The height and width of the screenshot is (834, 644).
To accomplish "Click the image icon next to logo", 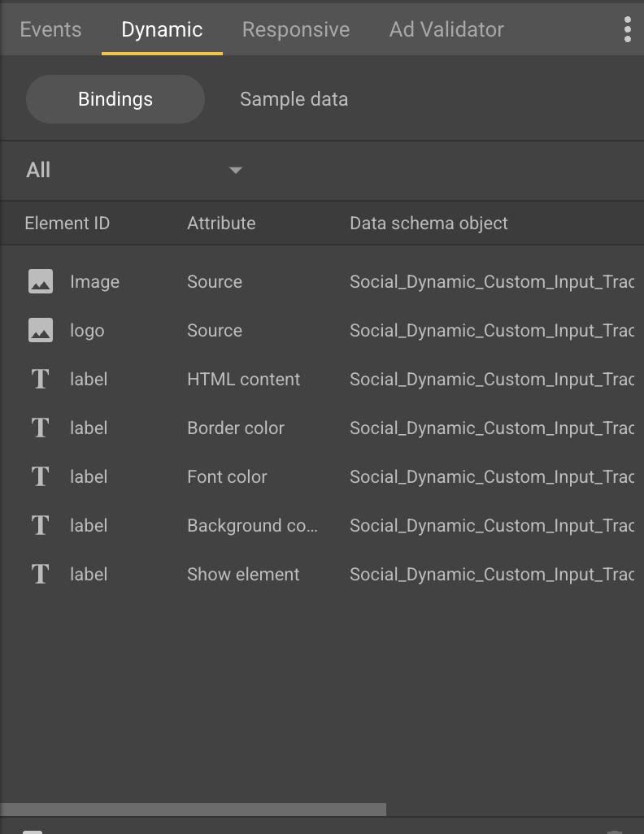I will [x=39, y=330].
